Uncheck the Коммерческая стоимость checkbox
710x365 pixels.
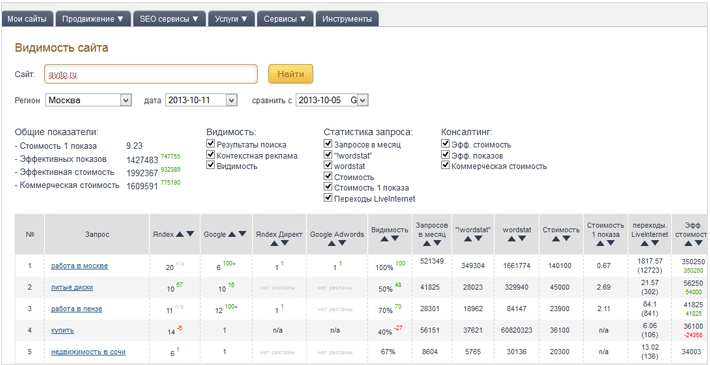pyautogui.click(x=446, y=166)
